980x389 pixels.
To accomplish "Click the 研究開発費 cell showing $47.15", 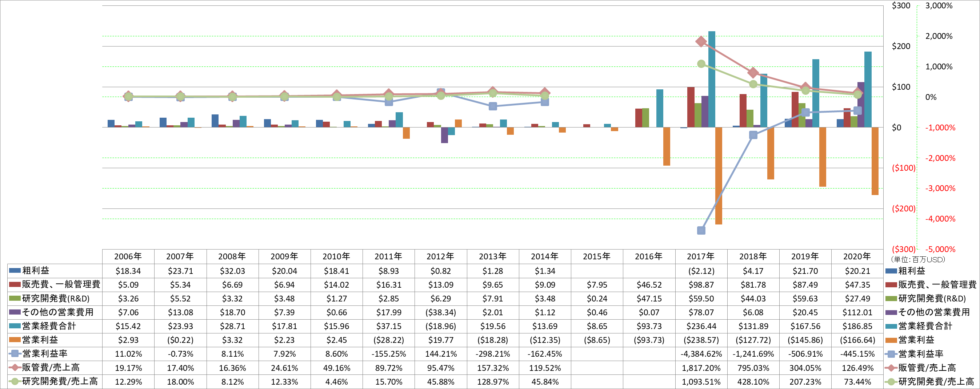I will coord(649,299).
